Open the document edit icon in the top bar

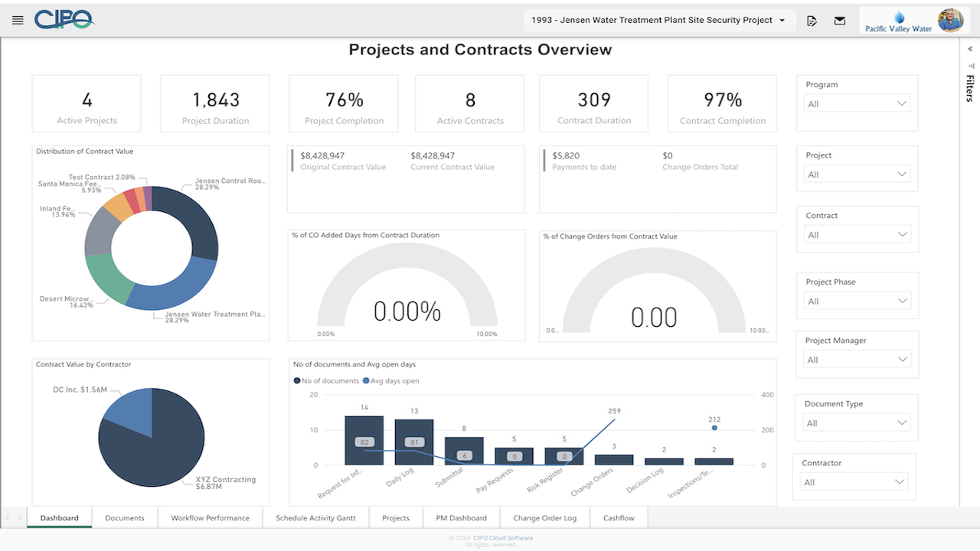click(x=812, y=21)
